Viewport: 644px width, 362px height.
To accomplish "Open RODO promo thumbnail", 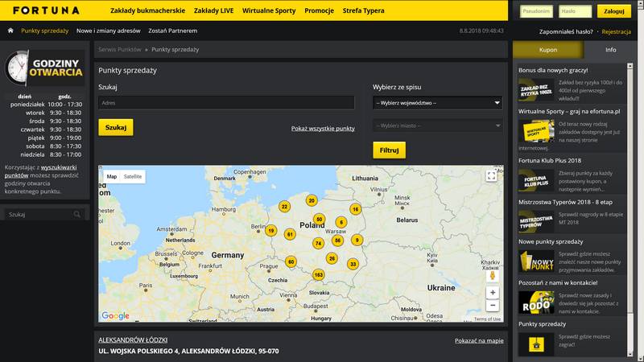I will point(536,302).
